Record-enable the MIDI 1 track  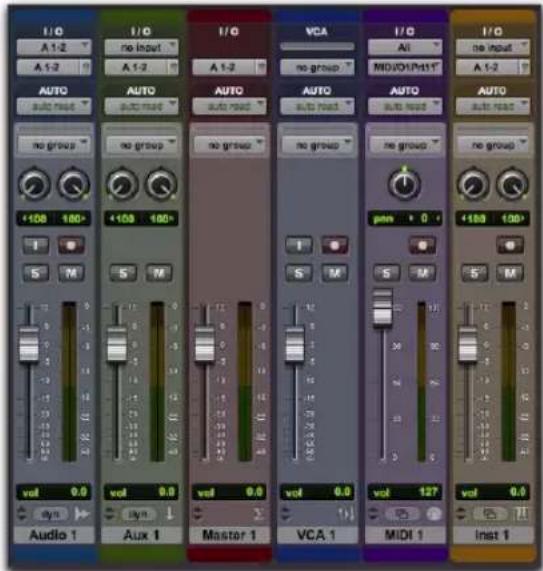click(422, 245)
